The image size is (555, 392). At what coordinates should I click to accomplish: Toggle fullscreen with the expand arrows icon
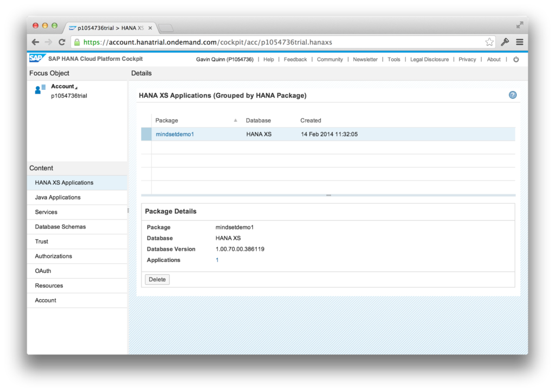tap(520, 25)
